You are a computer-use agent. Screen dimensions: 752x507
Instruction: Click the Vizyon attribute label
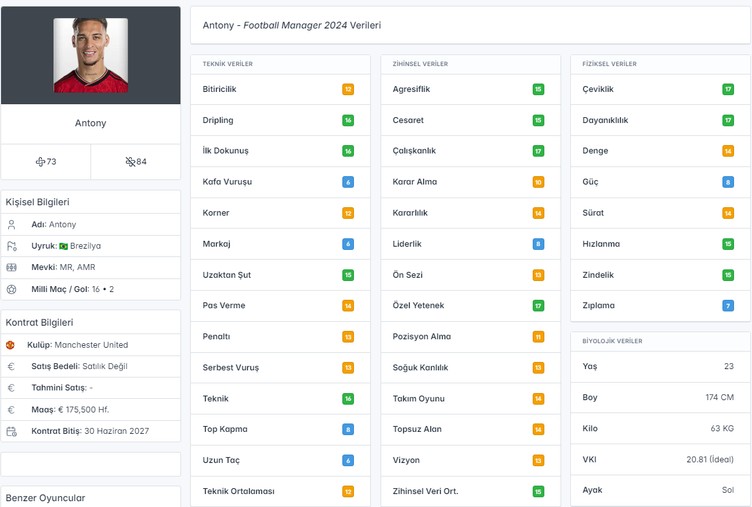click(406, 460)
